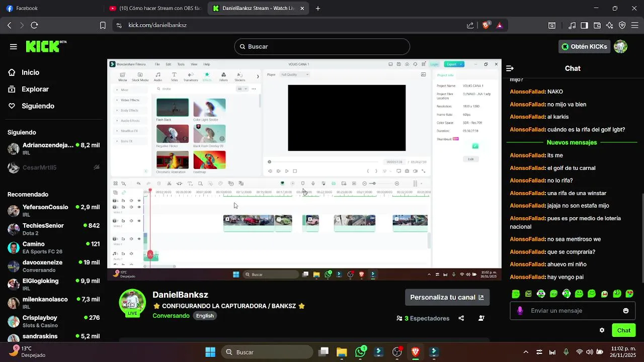Click the Filmora Transitions tab in stream
Image resolution: width=644 pixels, height=362 pixels.
tap(191, 77)
